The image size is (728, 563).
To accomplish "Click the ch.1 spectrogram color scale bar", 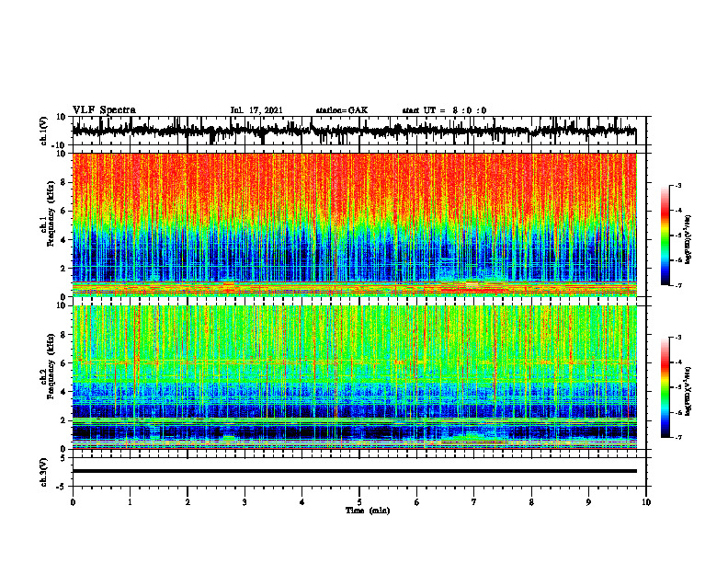I will point(665,236).
